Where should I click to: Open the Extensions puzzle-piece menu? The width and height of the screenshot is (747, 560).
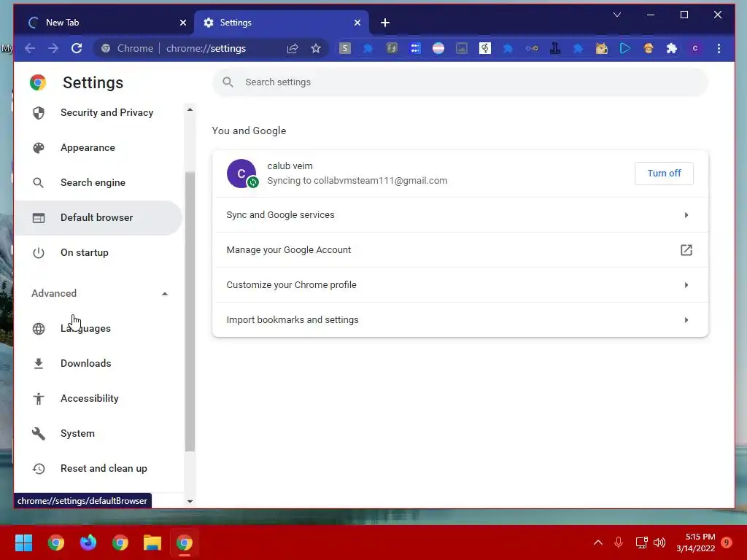tap(672, 48)
